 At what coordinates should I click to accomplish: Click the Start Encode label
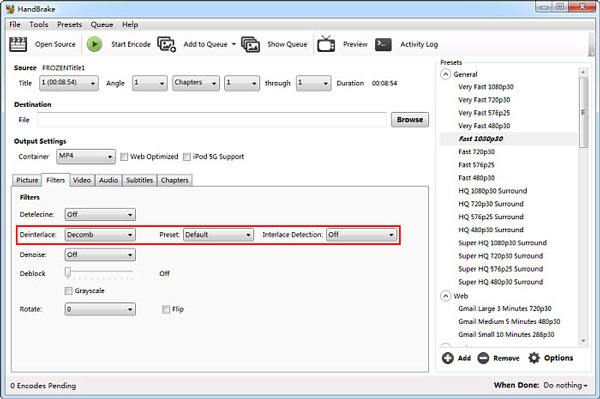[131, 44]
